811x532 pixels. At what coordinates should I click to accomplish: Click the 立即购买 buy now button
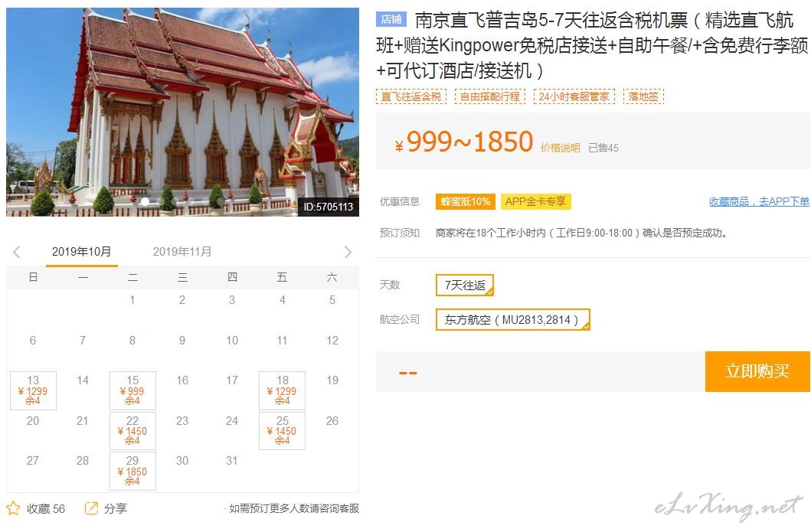click(x=757, y=371)
